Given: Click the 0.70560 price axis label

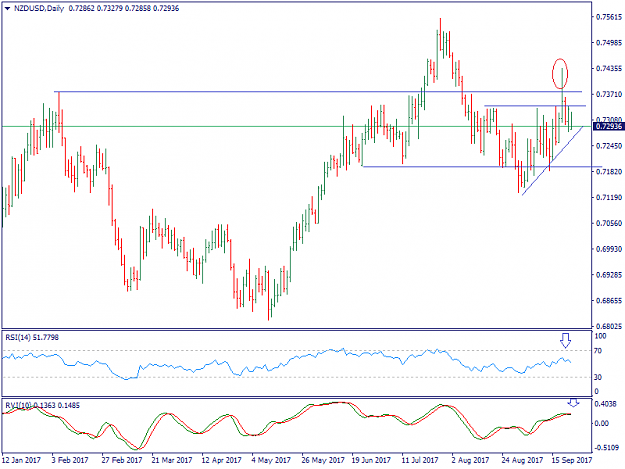Looking at the screenshot, I should (609, 223).
